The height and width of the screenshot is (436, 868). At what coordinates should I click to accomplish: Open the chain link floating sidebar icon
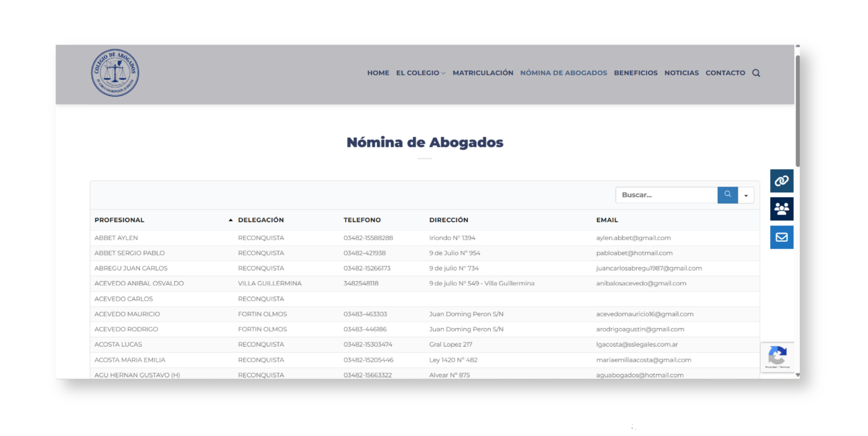click(x=781, y=181)
